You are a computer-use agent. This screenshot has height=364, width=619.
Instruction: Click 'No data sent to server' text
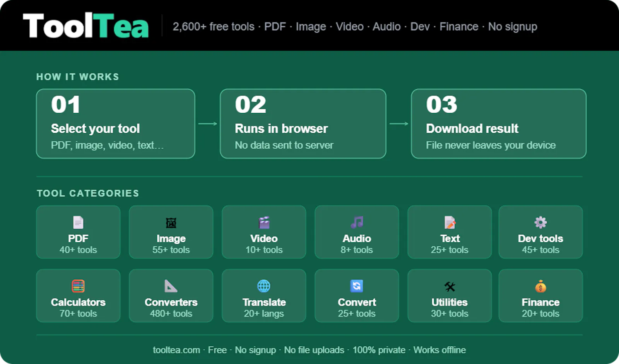pos(284,145)
